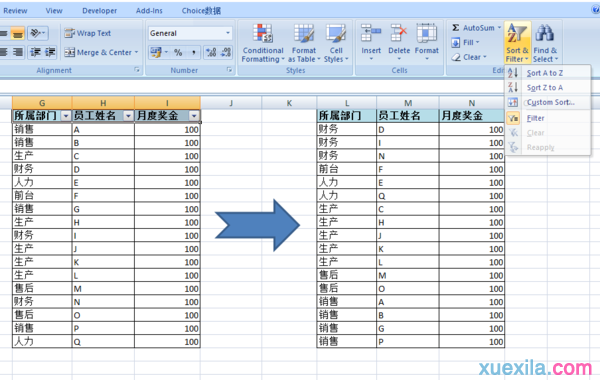
Task: Select 前台 cell in column G
Action: (x=42, y=196)
